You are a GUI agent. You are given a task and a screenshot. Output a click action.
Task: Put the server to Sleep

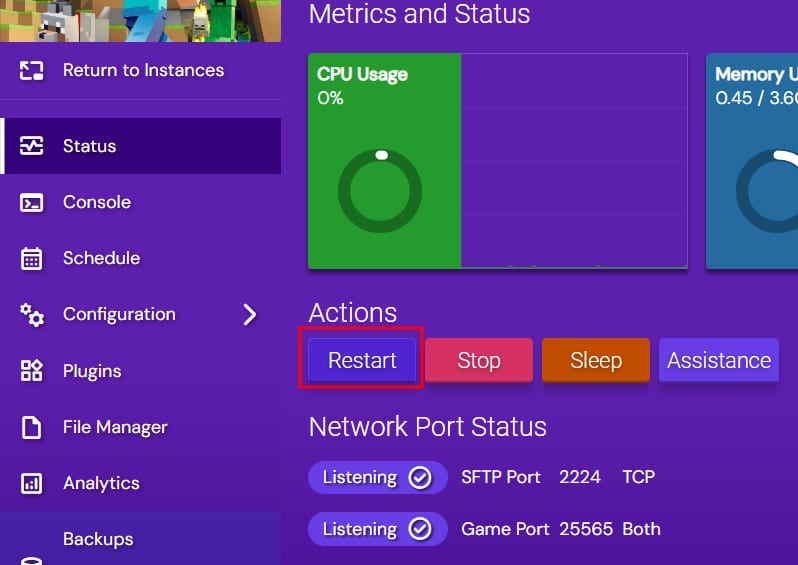(x=596, y=361)
